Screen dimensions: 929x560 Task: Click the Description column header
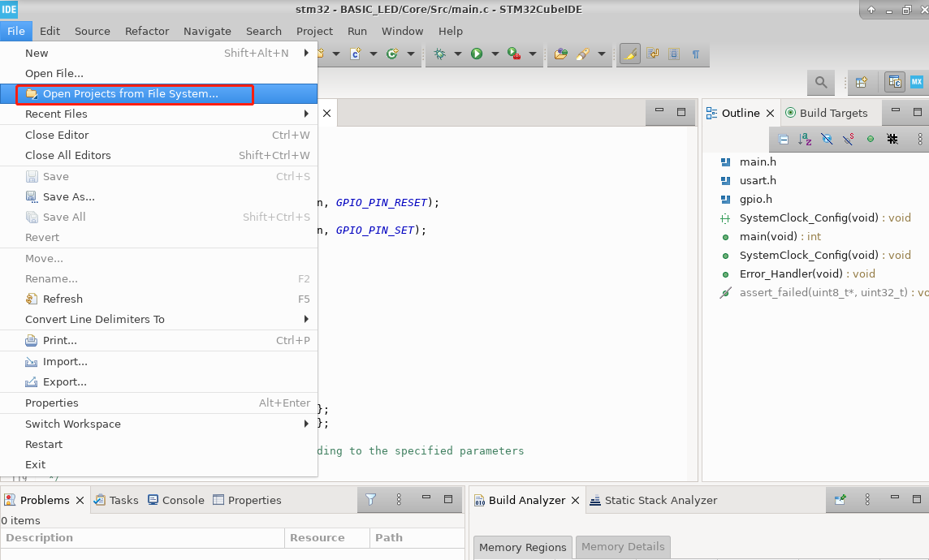point(143,537)
